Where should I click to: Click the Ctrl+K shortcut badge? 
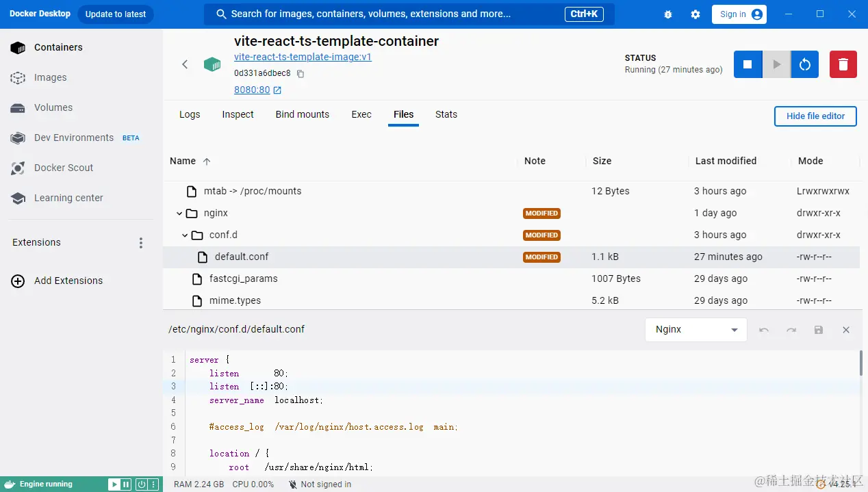pos(584,14)
